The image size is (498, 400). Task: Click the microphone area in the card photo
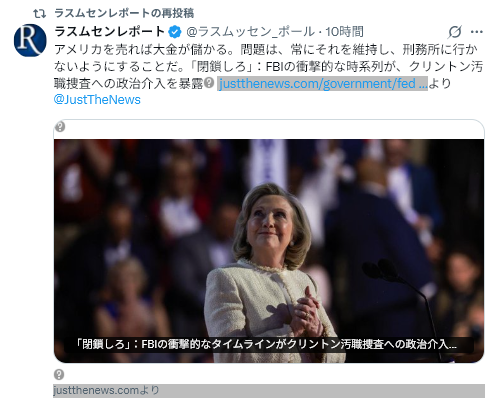pyautogui.click(x=393, y=283)
